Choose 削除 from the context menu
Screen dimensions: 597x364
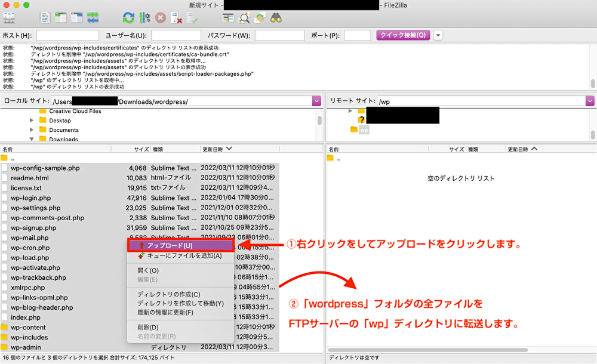click(147, 327)
